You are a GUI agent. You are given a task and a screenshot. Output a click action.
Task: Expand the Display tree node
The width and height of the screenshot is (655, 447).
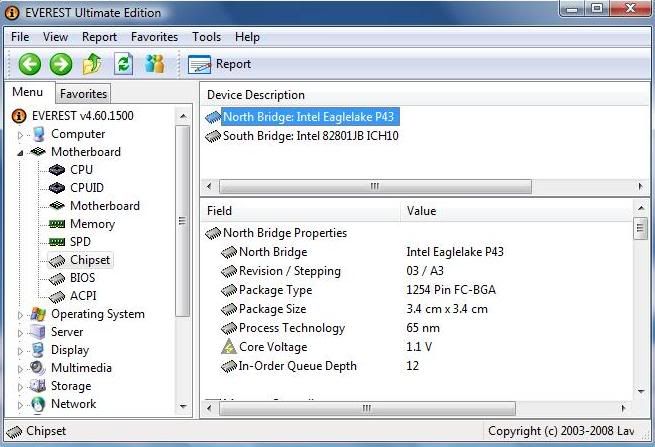coord(20,351)
